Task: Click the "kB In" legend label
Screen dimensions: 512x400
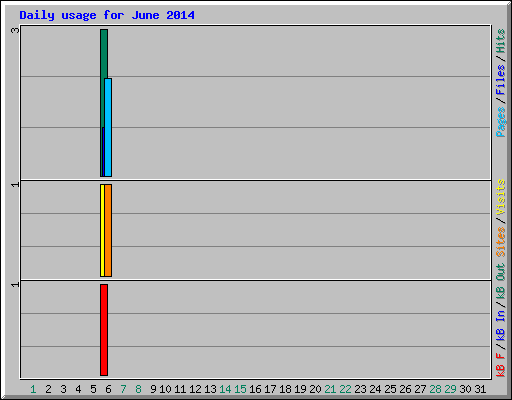Action: pyautogui.click(x=500, y=325)
